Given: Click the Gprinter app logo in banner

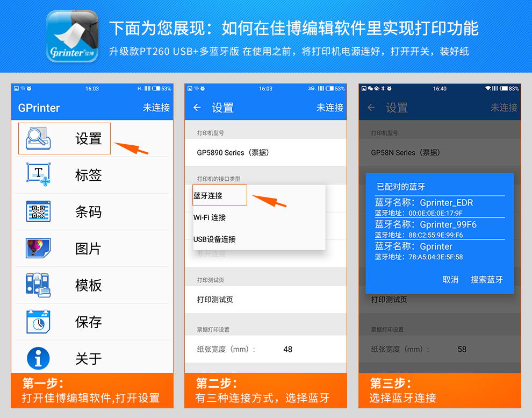Looking at the screenshot, I should tap(72, 37).
